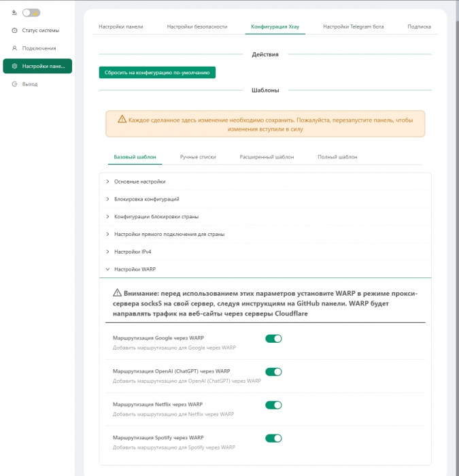Disable the Netflix через WARP switch
The height and width of the screenshot is (476, 459).
point(273,405)
